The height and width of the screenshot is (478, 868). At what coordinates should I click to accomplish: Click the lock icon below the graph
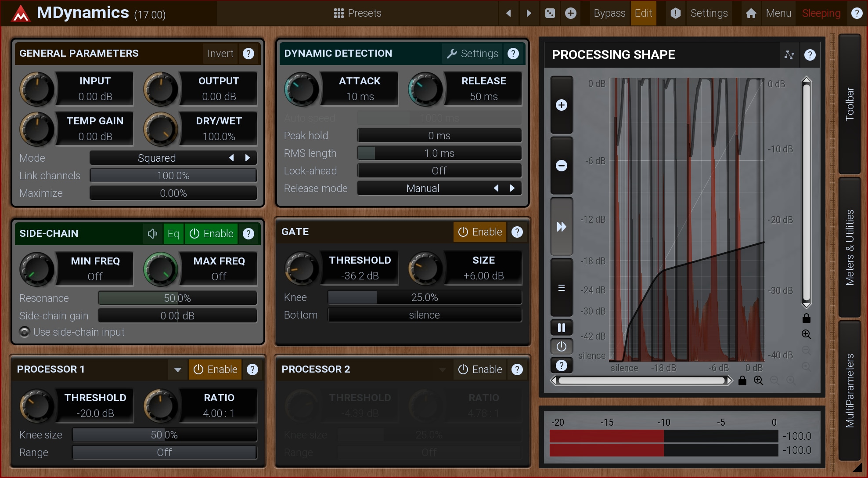coord(742,380)
